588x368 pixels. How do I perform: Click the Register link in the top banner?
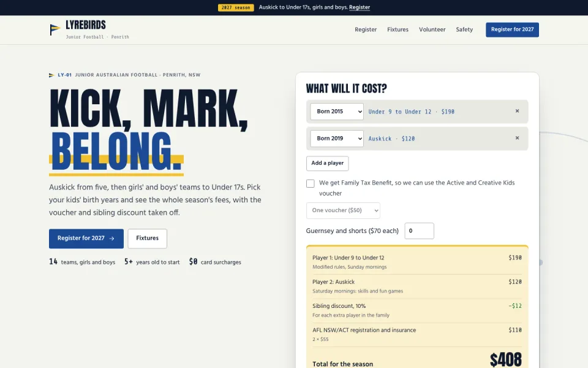[360, 7]
